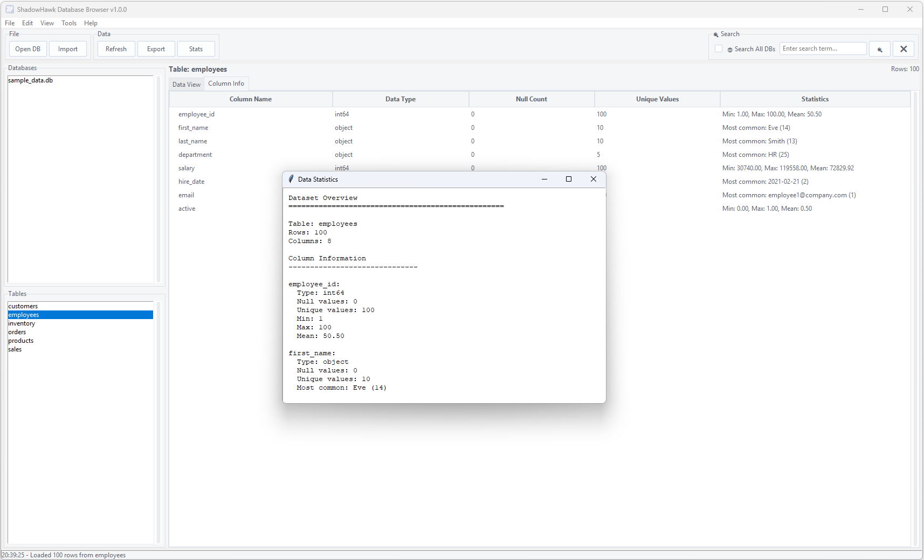Click the Databases list scrollbar
The width and height of the screenshot is (924, 560).
pyautogui.click(x=158, y=179)
